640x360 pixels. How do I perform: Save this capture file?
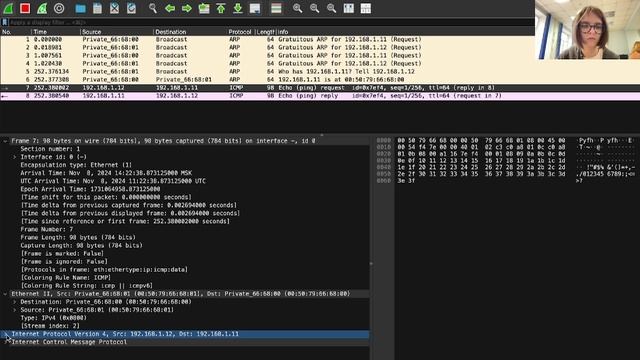point(98,8)
